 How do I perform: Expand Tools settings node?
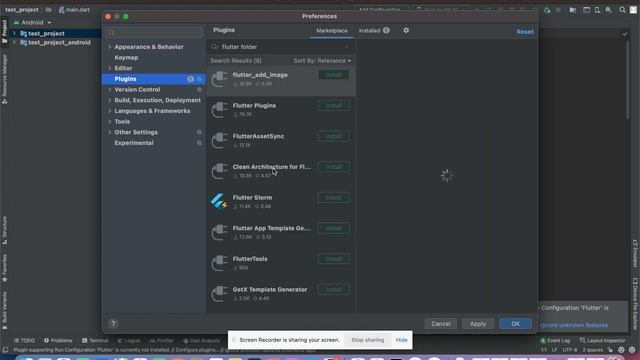(x=110, y=122)
